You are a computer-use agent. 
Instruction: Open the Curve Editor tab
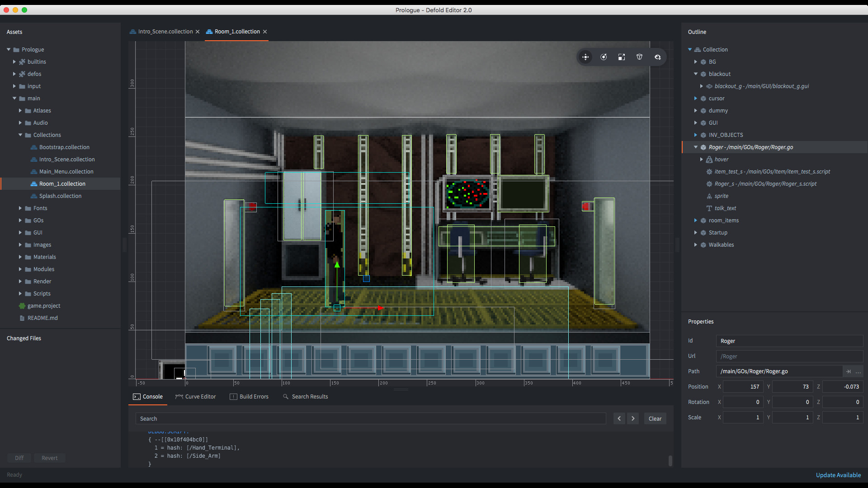coord(199,396)
